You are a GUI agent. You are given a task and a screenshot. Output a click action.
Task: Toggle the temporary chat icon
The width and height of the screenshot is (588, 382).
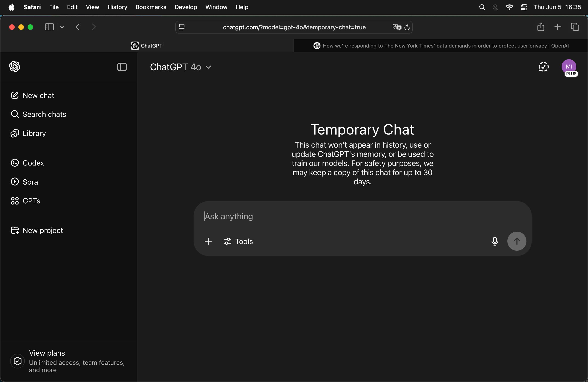[543, 67]
